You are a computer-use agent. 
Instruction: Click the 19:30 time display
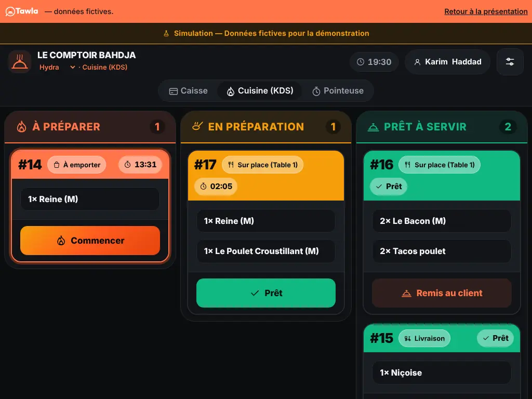[374, 62]
